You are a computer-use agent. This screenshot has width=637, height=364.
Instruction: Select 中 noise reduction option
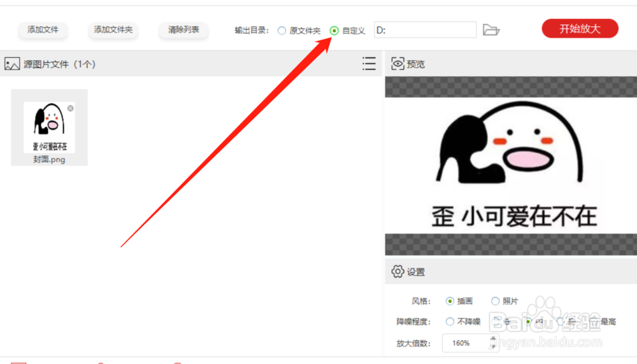(x=528, y=322)
